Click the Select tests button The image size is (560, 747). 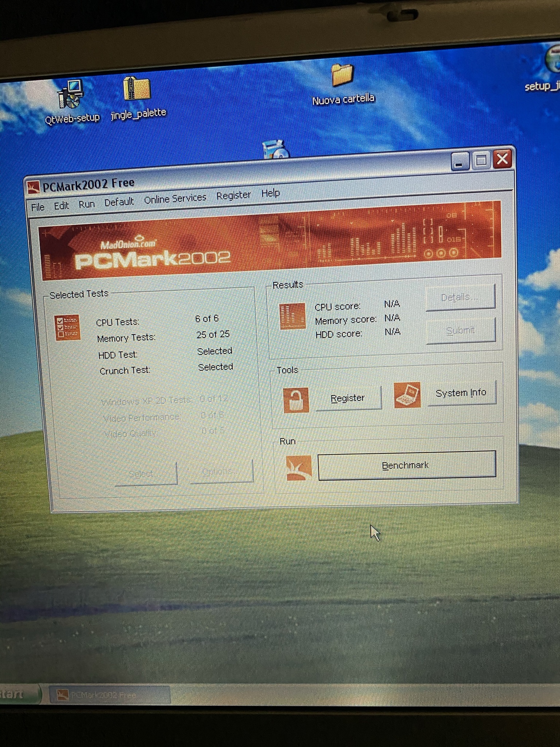point(146,474)
